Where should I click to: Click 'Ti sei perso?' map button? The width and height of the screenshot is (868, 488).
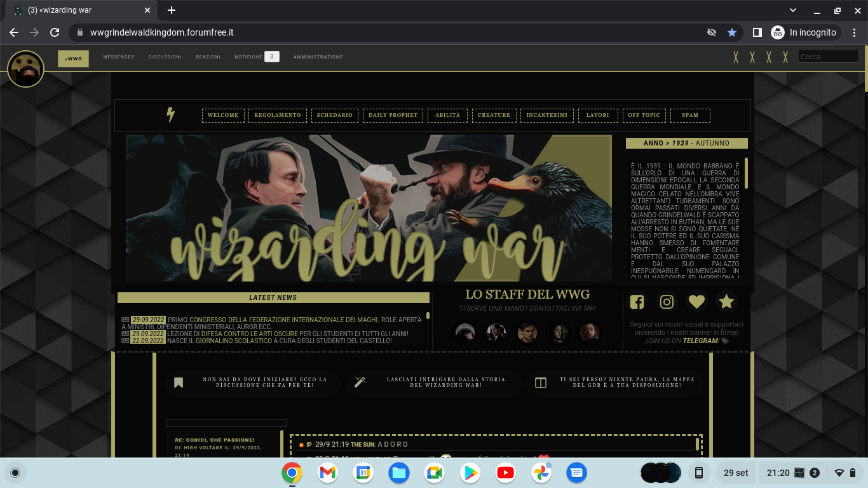pos(615,383)
